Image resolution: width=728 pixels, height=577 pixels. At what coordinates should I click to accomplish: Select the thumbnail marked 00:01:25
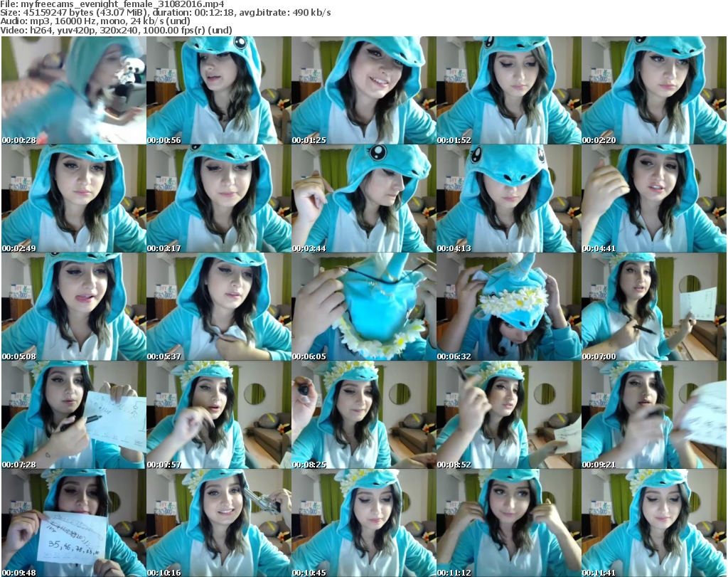[363, 90]
